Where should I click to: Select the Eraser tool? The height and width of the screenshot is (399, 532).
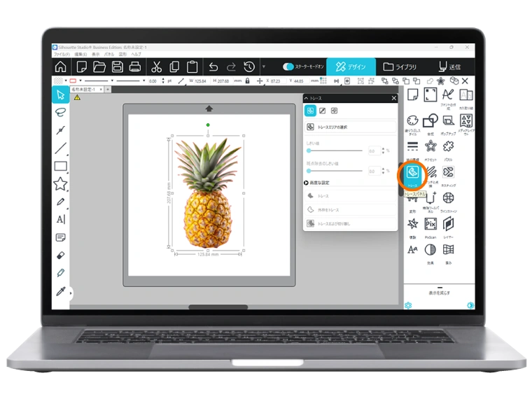point(61,255)
